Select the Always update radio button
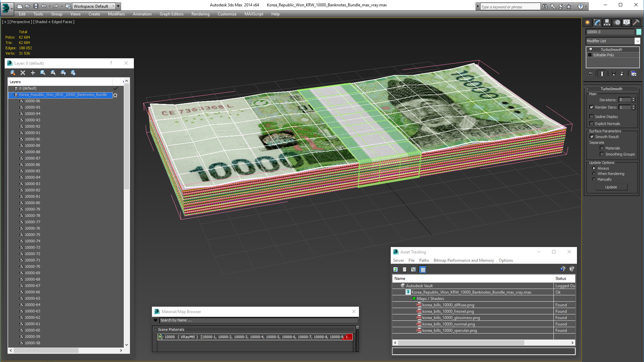The image size is (644, 362). coord(594,168)
